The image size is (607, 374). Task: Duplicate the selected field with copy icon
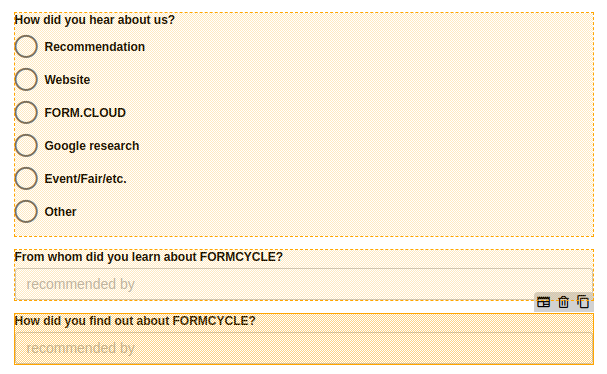point(583,302)
